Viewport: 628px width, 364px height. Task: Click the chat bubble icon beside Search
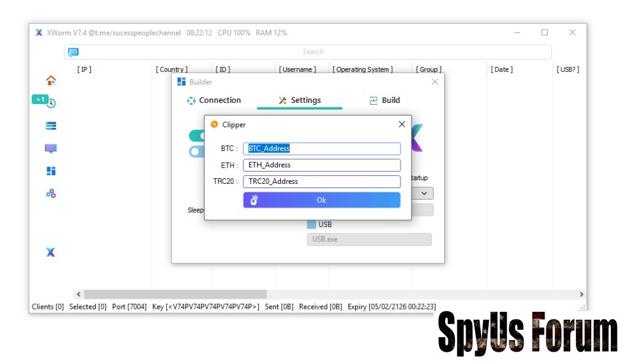[x=73, y=52]
